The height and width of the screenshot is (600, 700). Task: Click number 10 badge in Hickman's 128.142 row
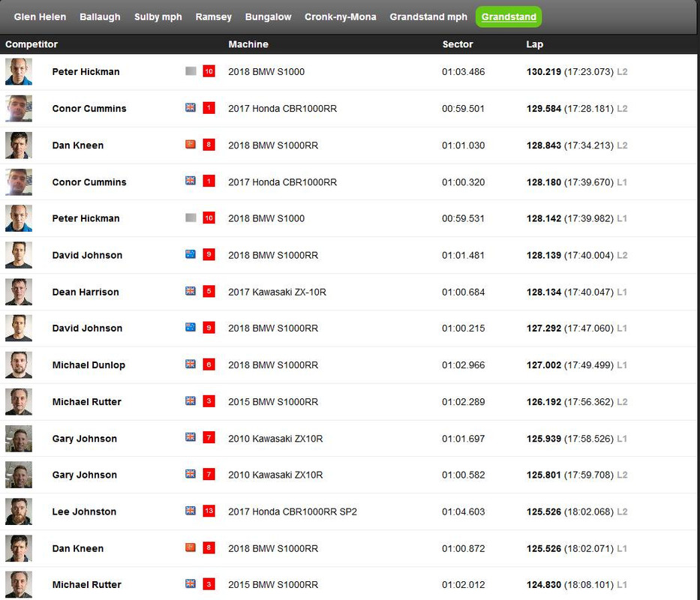point(209,217)
